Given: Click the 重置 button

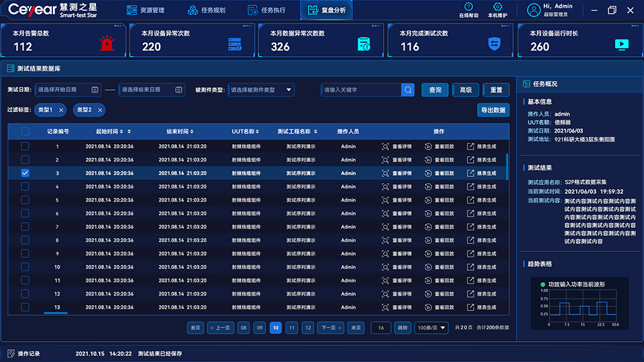Looking at the screenshot, I should (x=496, y=90).
